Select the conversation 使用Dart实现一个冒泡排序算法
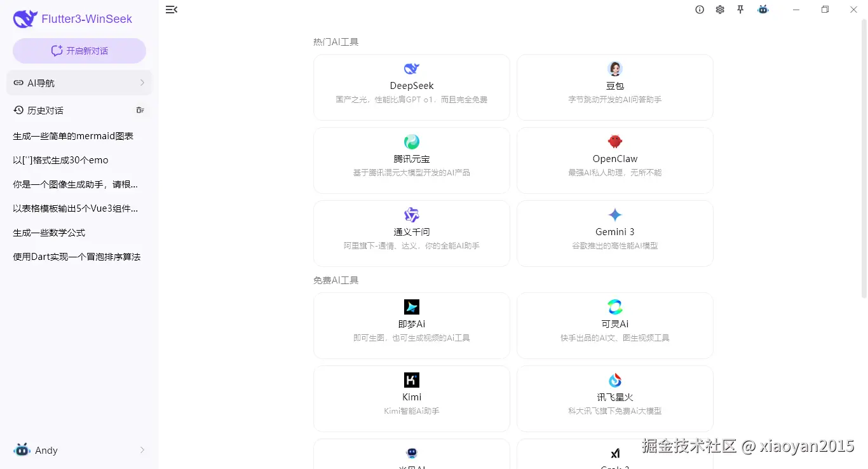The image size is (868, 469). tap(76, 256)
